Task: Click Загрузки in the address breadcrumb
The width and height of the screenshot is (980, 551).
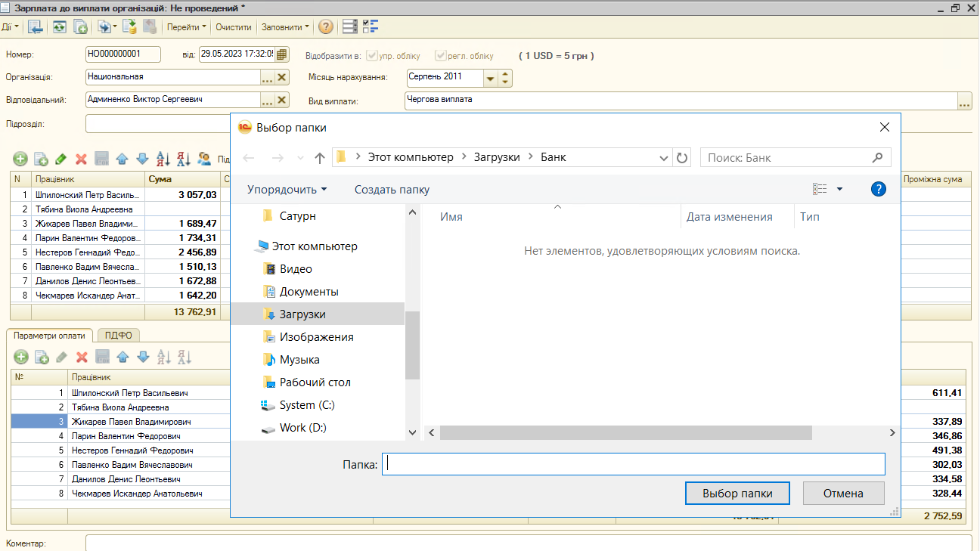Action: (x=497, y=157)
